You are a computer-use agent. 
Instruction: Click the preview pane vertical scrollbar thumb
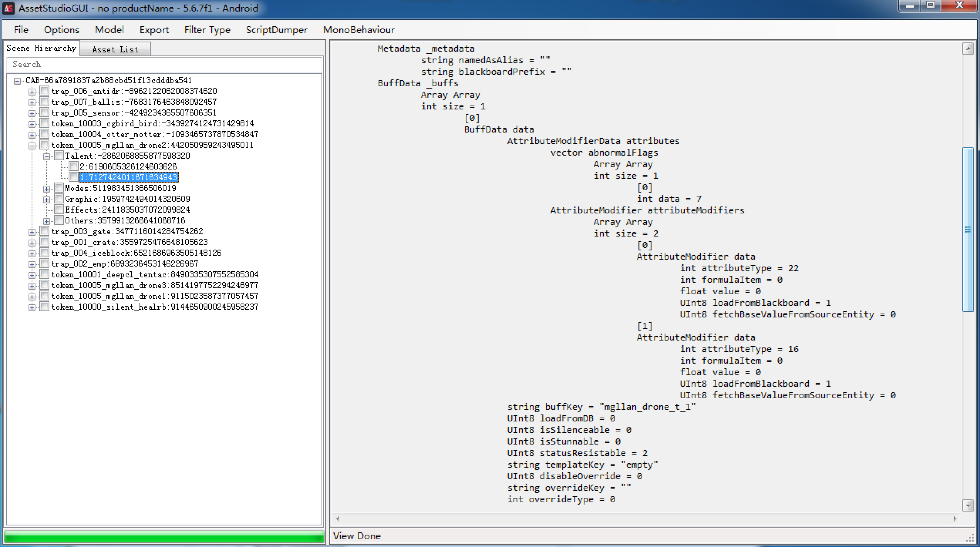(x=968, y=230)
